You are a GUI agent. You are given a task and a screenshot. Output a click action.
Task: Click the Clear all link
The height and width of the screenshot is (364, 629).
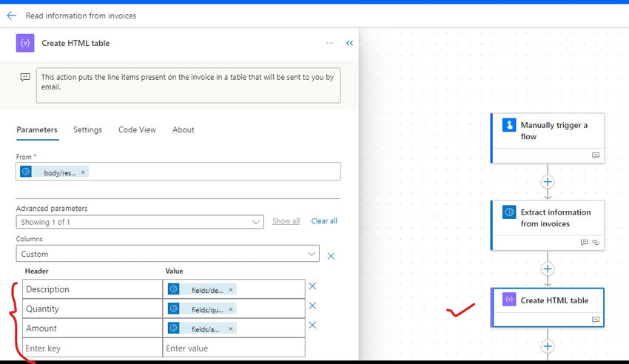click(324, 221)
